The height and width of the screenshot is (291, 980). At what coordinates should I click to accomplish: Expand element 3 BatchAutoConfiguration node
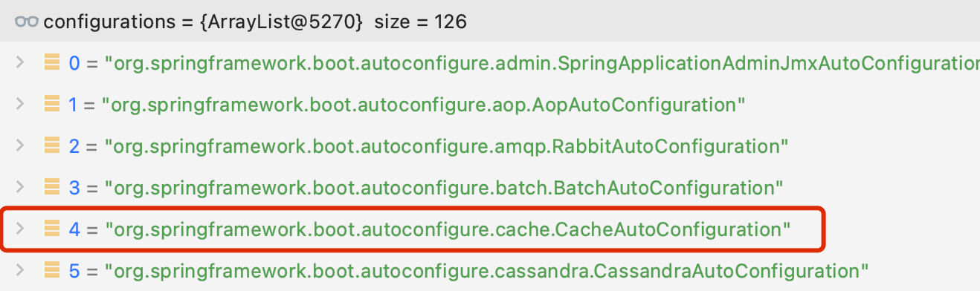point(21,187)
